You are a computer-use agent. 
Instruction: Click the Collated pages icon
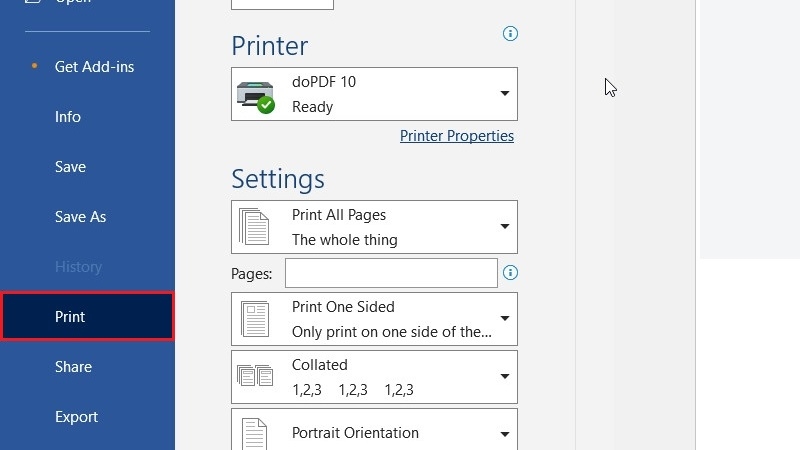pos(255,376)
